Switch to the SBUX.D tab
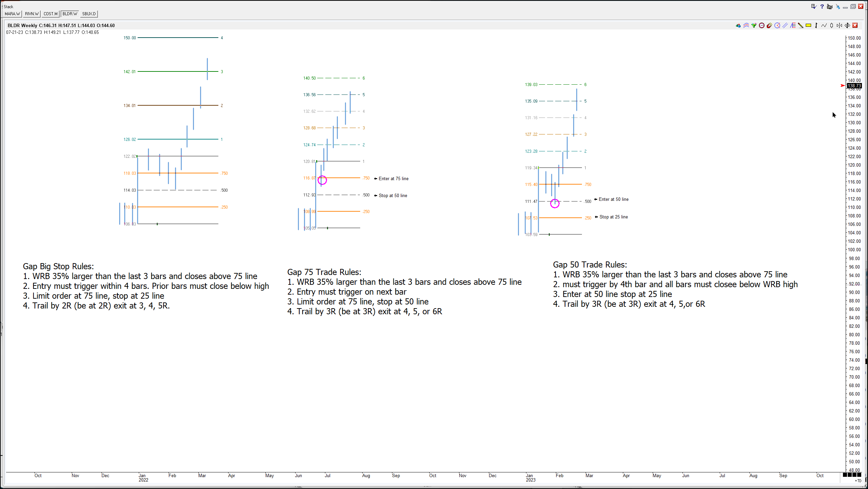 pyautogui.click(x=89, y=14)
